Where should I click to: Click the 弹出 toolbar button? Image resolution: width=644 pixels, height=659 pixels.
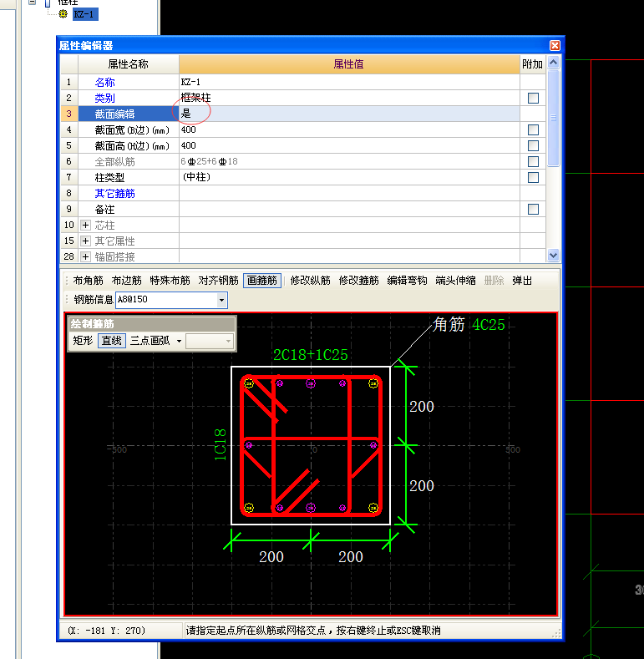(522, 281)
